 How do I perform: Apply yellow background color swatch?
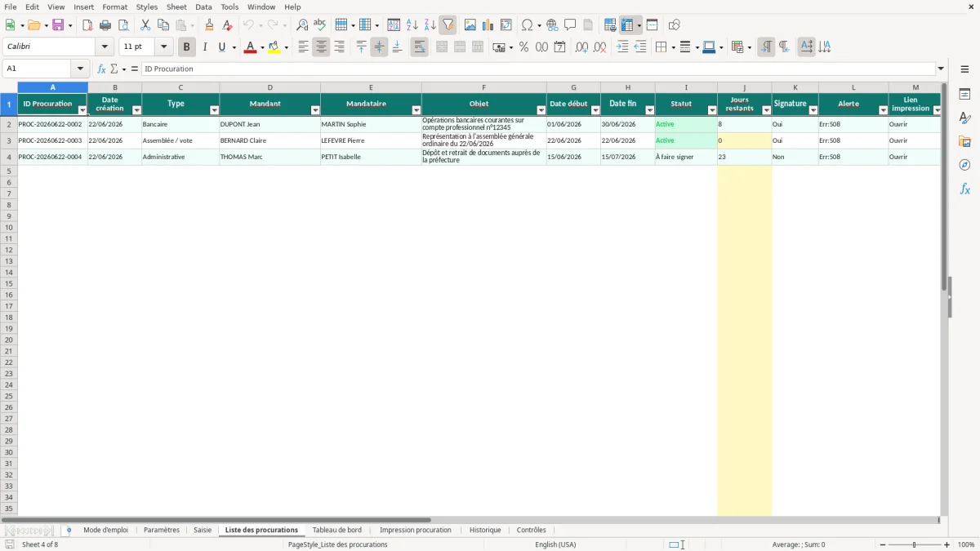pos(274,47)
